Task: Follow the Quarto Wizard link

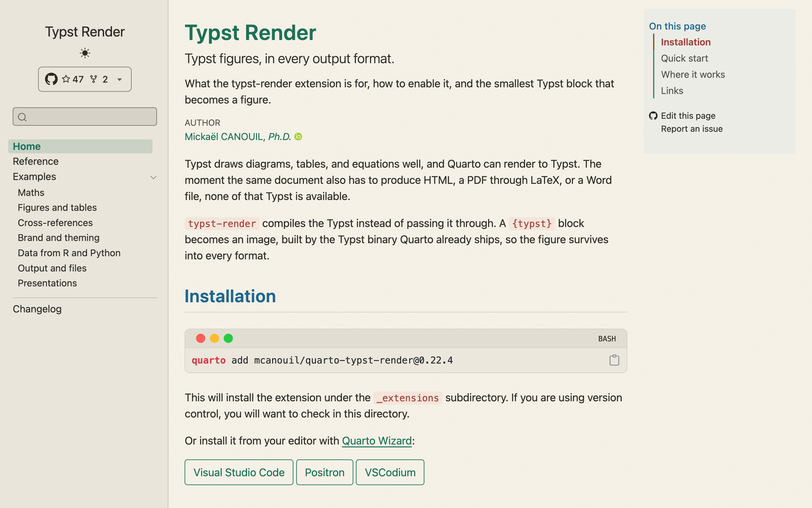Action: (377, 440)
